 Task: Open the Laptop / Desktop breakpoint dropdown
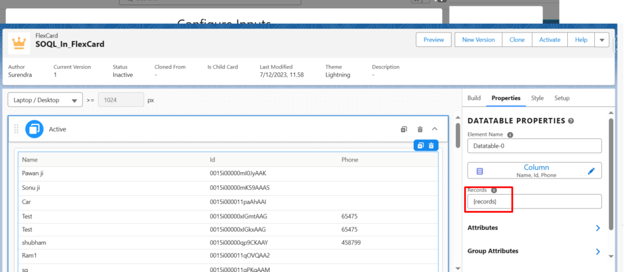[45, 100]
